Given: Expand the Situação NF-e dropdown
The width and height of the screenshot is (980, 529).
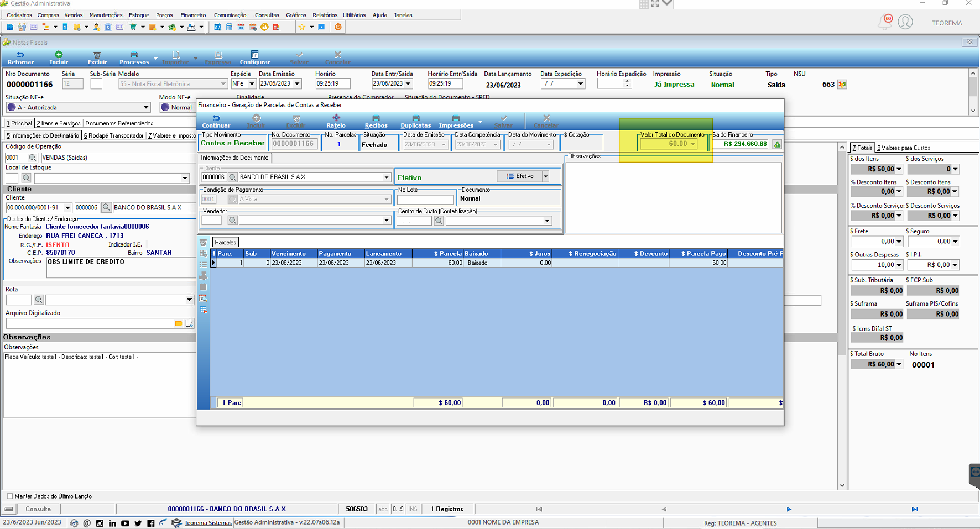Looking at the screenshot, I should click(146, 108).
